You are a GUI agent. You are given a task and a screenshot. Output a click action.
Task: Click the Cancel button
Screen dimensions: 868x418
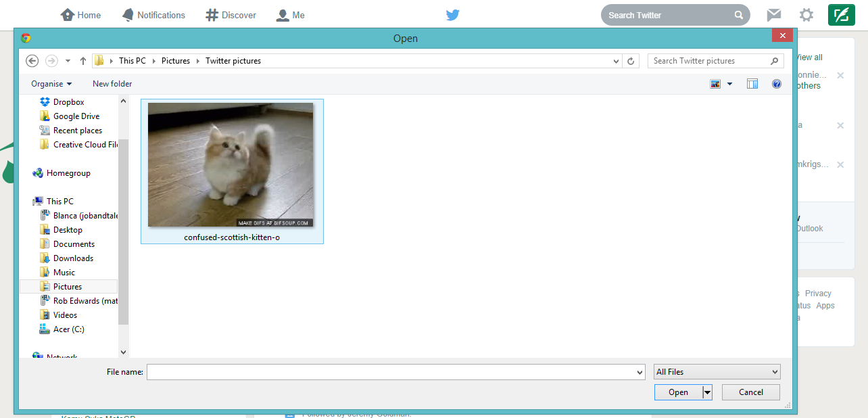(x=751, y=392)
